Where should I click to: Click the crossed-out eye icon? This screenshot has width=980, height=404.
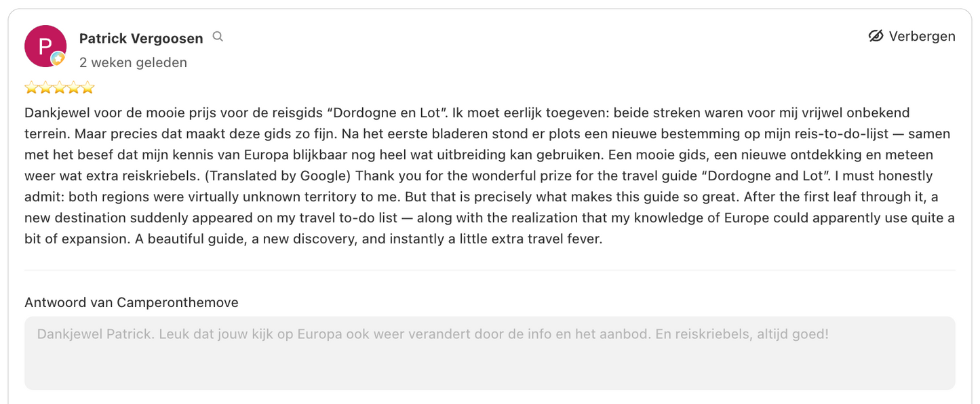(x=876, y=36)
